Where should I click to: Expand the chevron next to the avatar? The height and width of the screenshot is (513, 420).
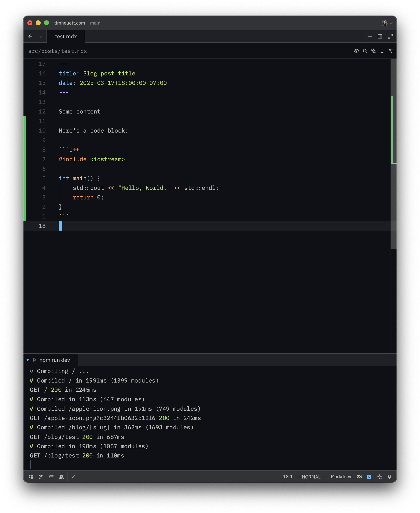point(391,23)
